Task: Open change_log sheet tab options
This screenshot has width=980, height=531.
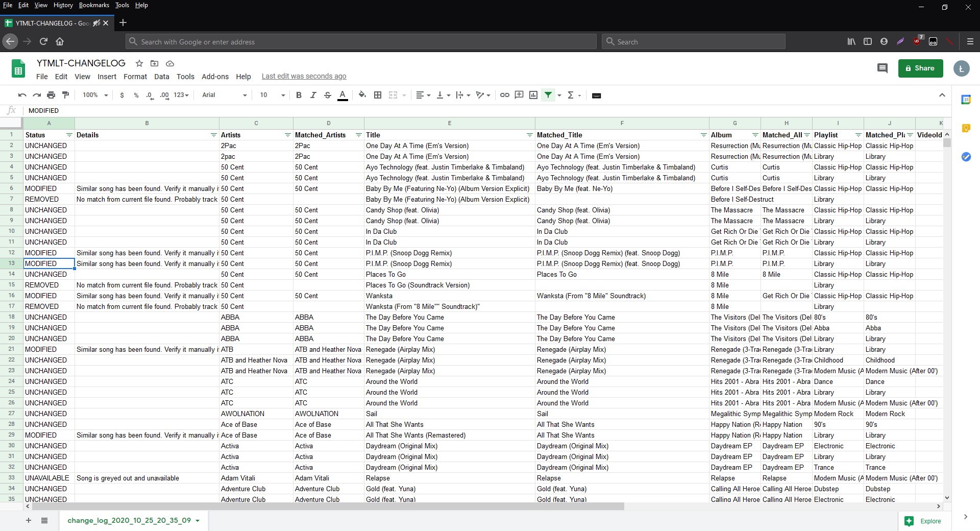Action: click(x=198, y=521)
